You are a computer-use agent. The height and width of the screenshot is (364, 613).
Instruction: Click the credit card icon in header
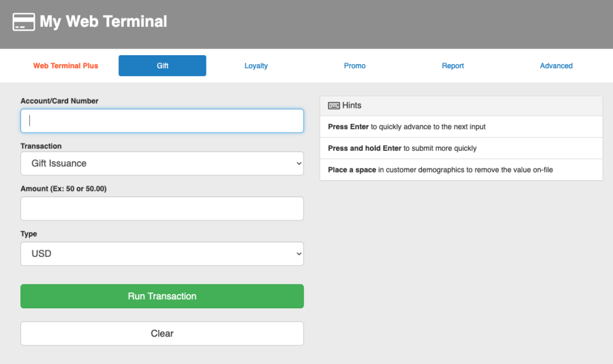(x=23, y=22)
